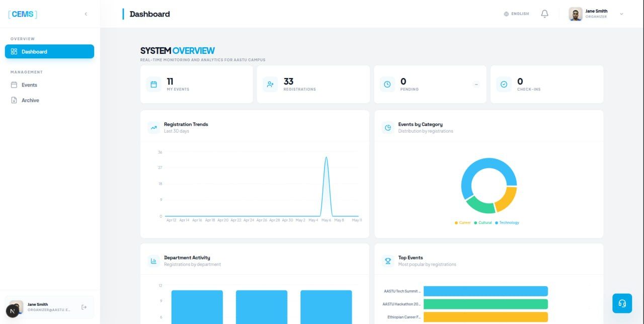Click the Registration Trends trend icon

(x=153, y=127)
